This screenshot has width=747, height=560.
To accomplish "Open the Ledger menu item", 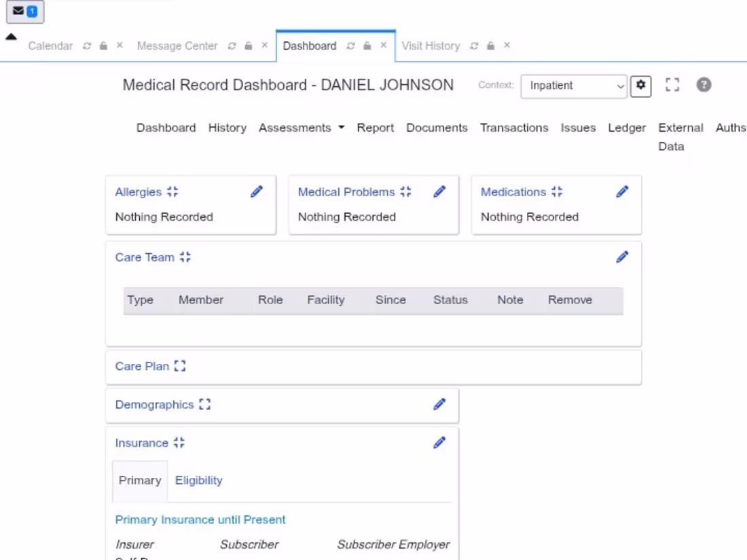I will [627, 128].
